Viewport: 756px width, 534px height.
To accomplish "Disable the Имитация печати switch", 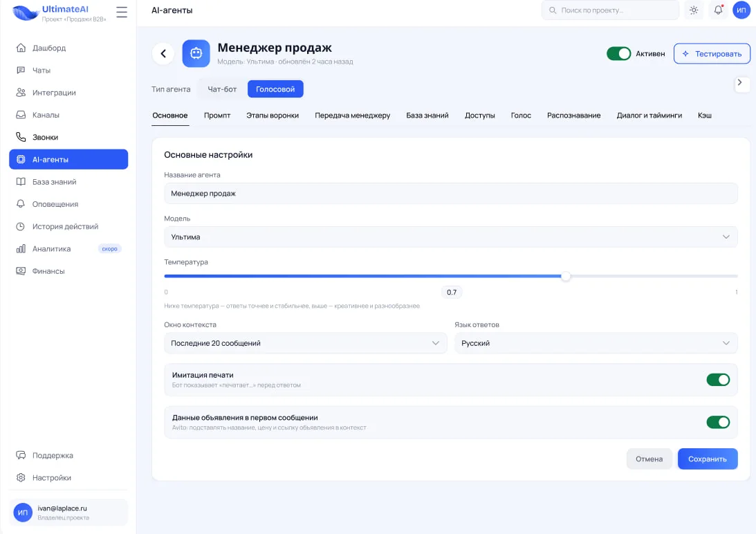I will point(718,380).
